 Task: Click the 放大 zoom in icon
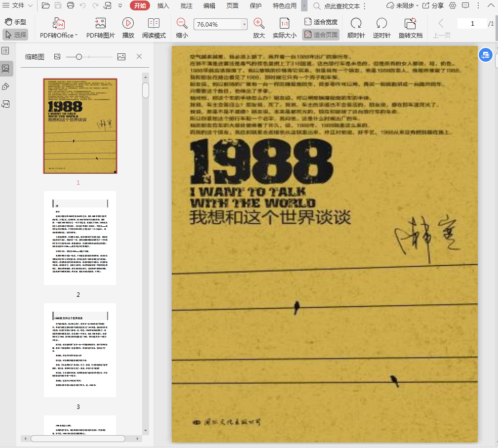(259, 28)
